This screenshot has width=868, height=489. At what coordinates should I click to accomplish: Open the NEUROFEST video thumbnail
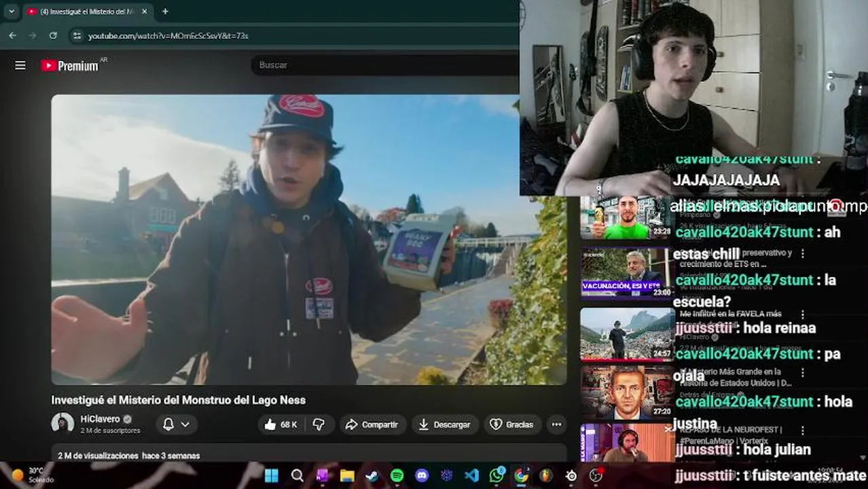click(626, 443)
